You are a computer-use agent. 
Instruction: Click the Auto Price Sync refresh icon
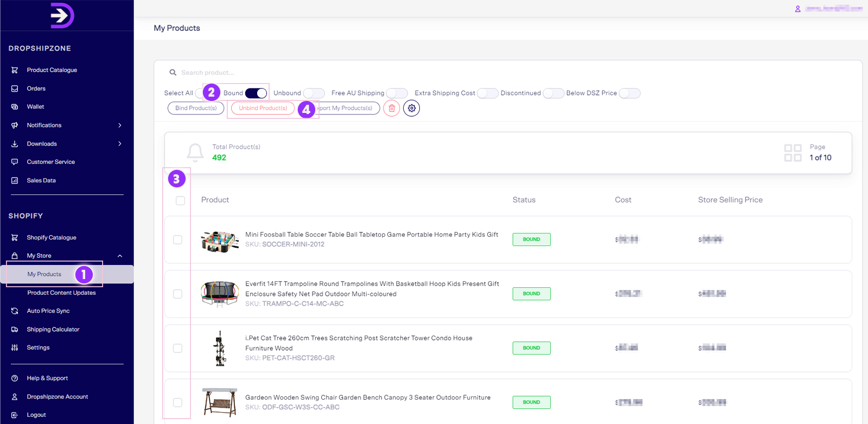(x=15, y=311)
